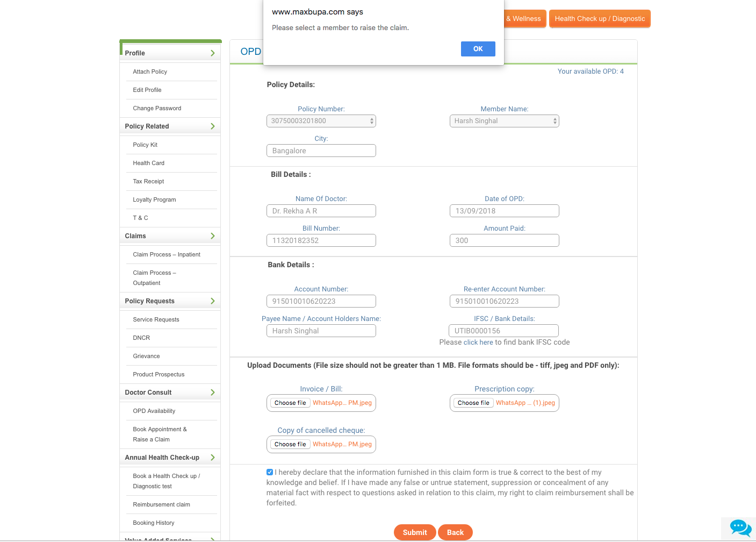
Task: Select the Claims section header
Action: 170,236
